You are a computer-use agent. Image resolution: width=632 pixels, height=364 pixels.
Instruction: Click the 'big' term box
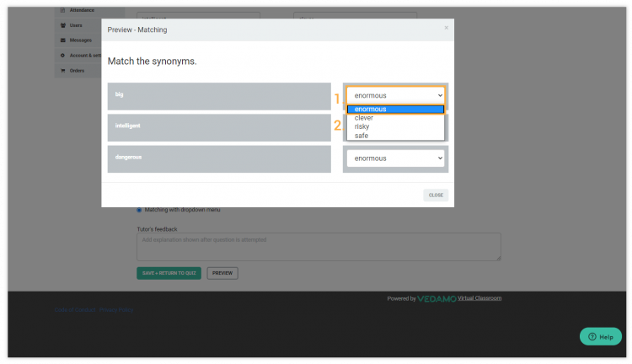click(x=219, y=96)
